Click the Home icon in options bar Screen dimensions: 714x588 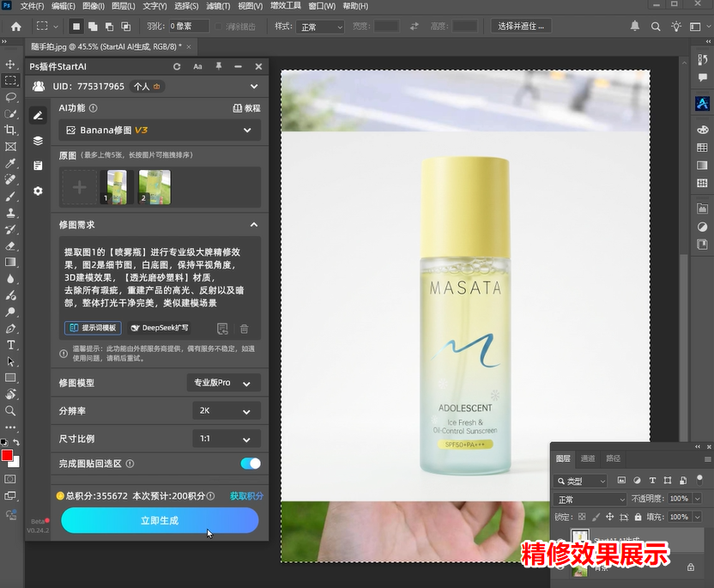[x=16, y=27]
